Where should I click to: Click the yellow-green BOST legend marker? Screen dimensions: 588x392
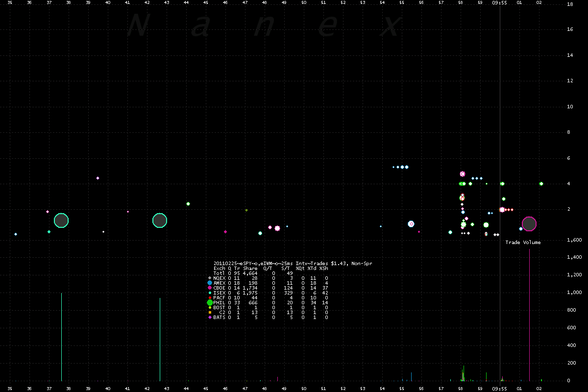[210, 307]
